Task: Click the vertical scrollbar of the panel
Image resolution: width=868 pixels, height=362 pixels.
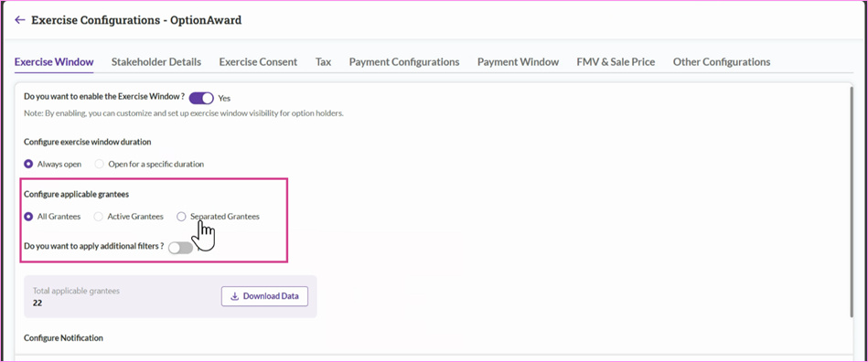Action: point(852,202)
